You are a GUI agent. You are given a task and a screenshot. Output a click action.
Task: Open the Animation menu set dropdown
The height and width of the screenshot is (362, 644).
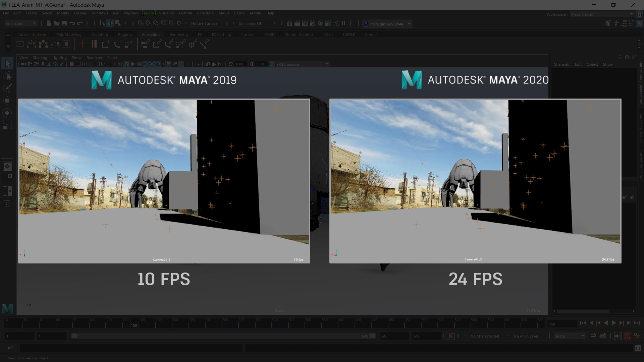tap(21, 23)
